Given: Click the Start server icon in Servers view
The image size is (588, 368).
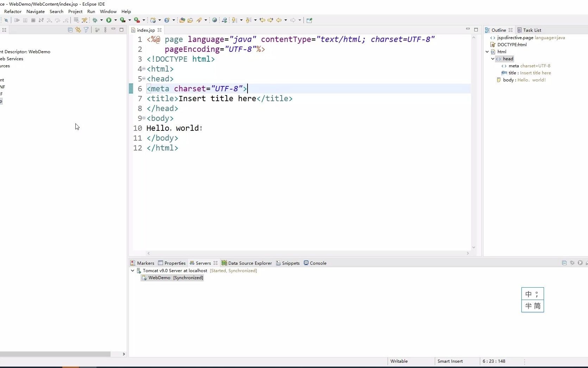Looking at the screenshot, I should 580,263.
